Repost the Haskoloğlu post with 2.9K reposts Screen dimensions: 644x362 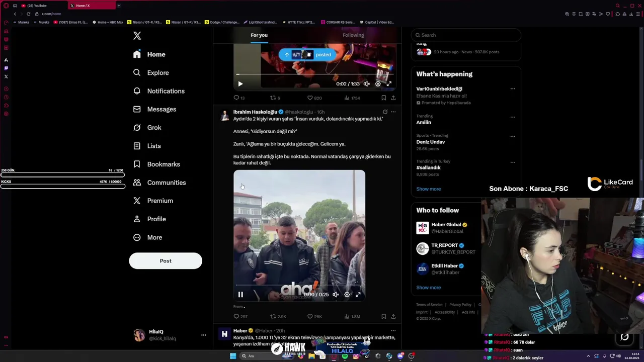[x=278, y=317]
